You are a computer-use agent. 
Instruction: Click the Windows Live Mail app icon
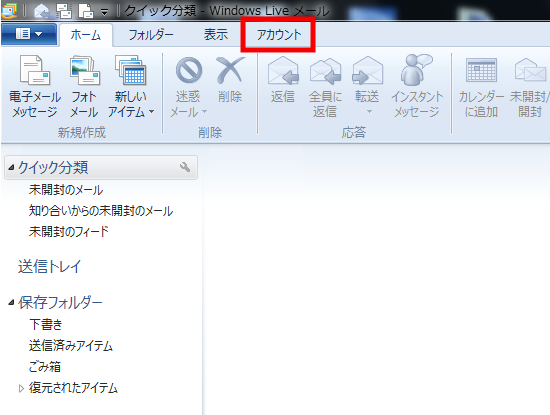(x=9, y=11)
